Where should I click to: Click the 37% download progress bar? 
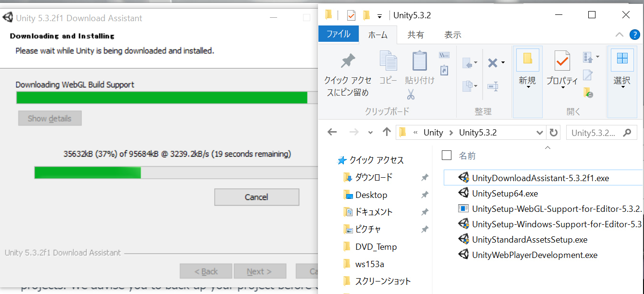[x=176, y=172]
